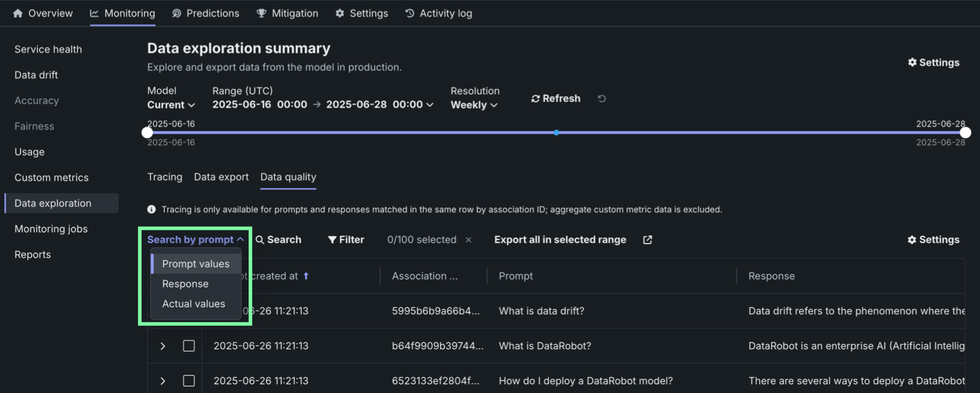Open the Predictions top navigation tab

click(206, 13)
